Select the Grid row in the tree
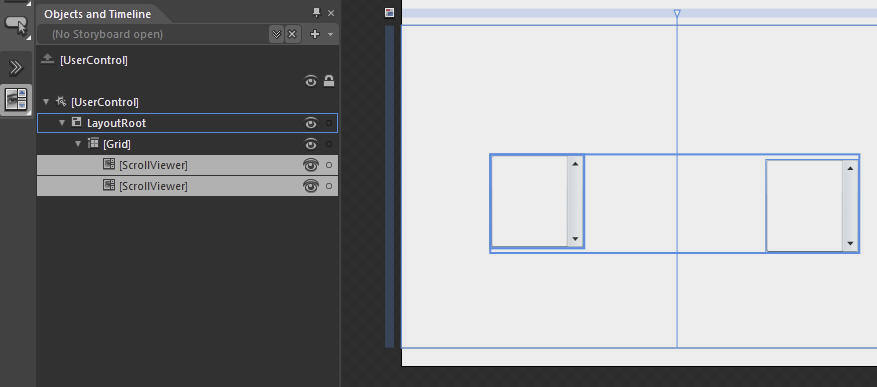 tap(187, 144)
